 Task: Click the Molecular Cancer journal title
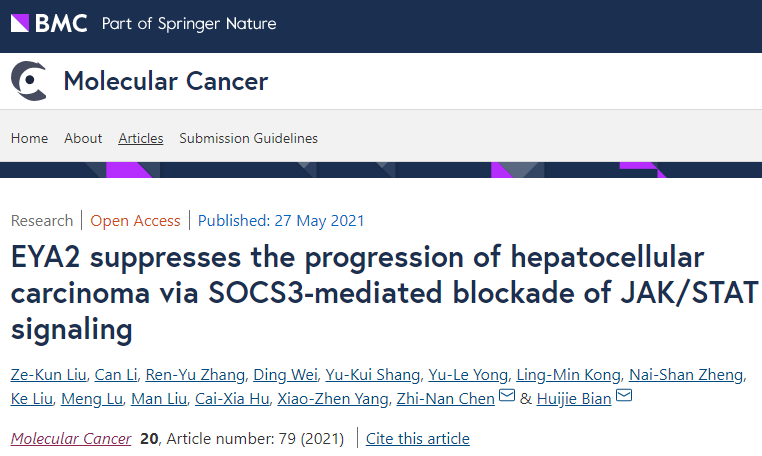(x=166, y=81)
